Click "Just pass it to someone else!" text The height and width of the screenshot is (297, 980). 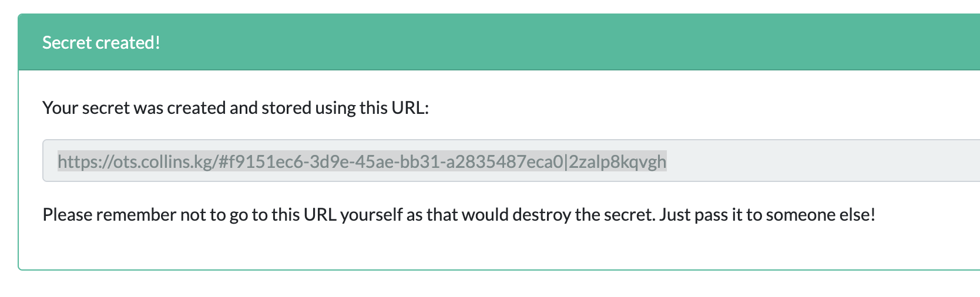767,215
